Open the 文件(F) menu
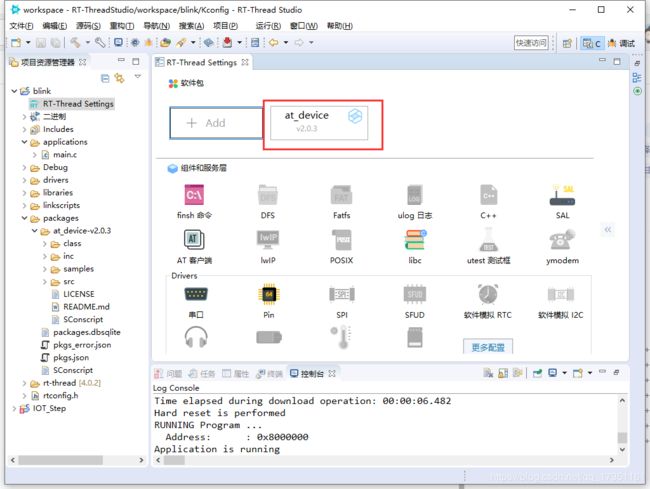The height and width of the screenshot is (489, 650). click(x=21, y=26)
